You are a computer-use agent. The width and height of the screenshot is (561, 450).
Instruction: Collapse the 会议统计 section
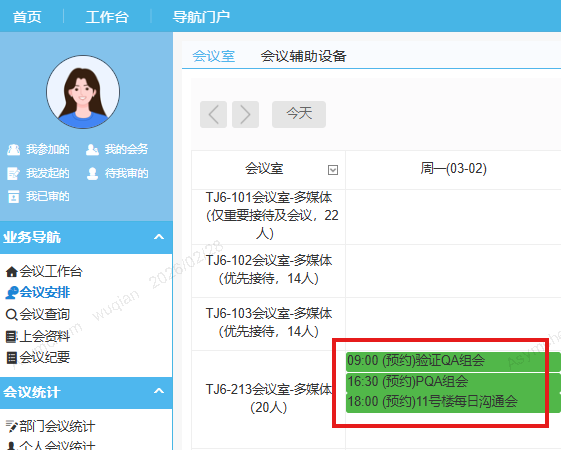click(x=159, y=391)
